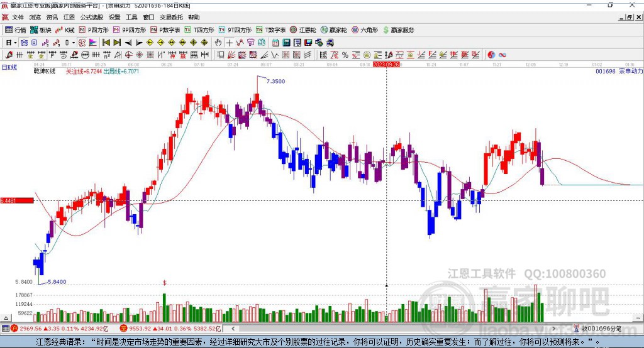Open the 赢家轮 wheel tool
The width and height of the screenshot is (644, 348).
334,30
